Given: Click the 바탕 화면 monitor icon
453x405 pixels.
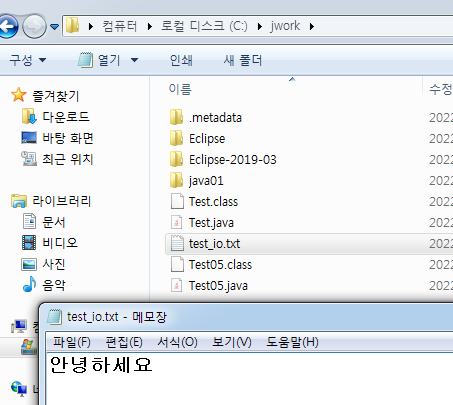Looking at the screenshot, I should pyautogui.click(x=29, y=138).
